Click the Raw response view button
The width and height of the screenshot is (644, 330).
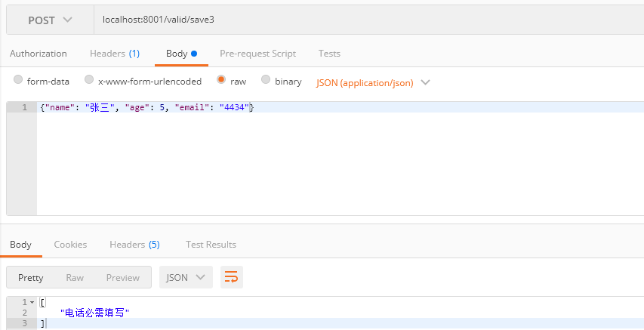coord(75,277)
